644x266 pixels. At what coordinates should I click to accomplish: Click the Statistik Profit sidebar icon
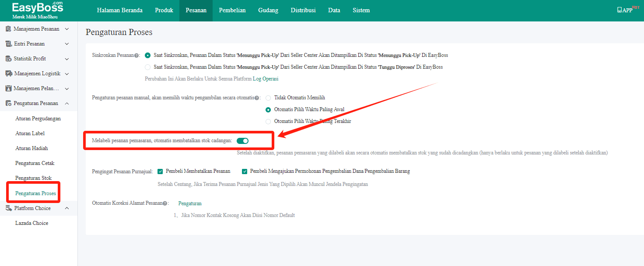[x=8, y=59]
